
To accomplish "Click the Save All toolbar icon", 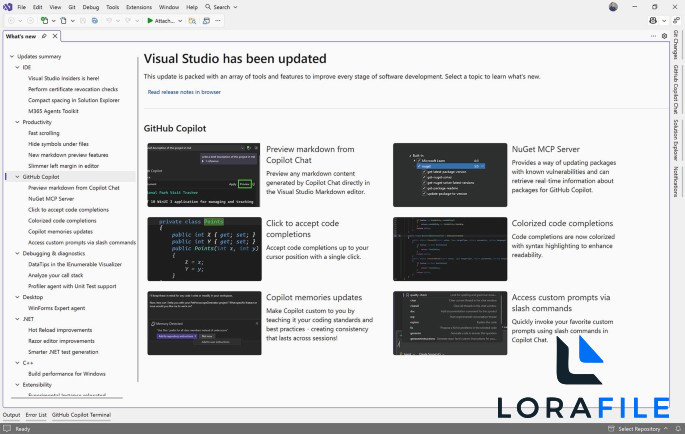I will pyautogui.click(x=95, y=21).
